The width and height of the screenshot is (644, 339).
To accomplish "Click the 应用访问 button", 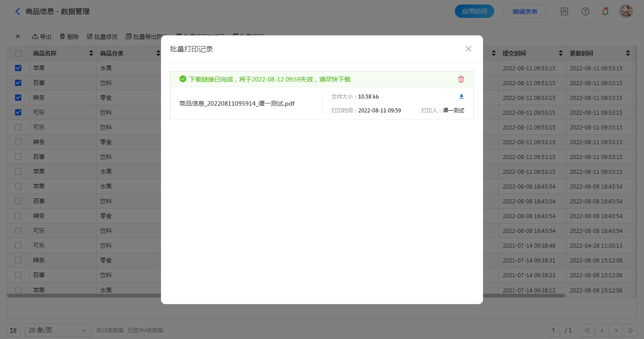I will point(474,12).
